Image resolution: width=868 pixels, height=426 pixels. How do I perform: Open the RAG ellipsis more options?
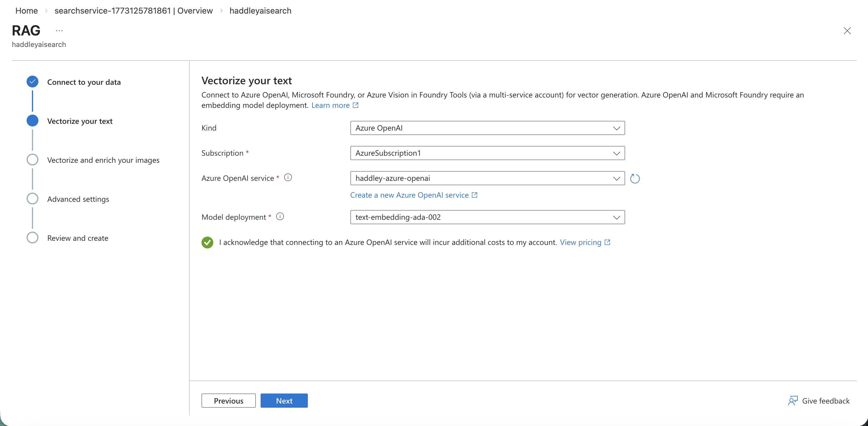(59, 31)
